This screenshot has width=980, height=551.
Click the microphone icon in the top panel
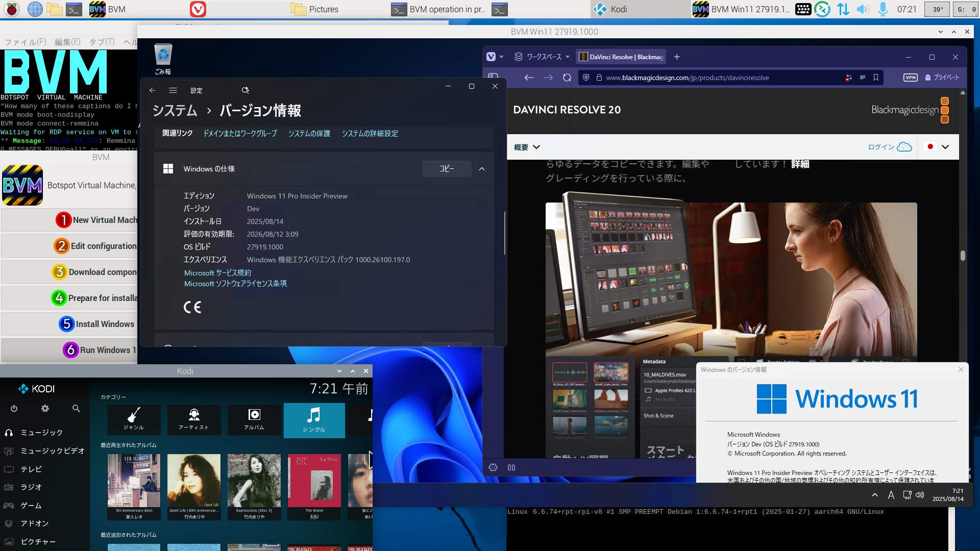[x=883, y=9]
